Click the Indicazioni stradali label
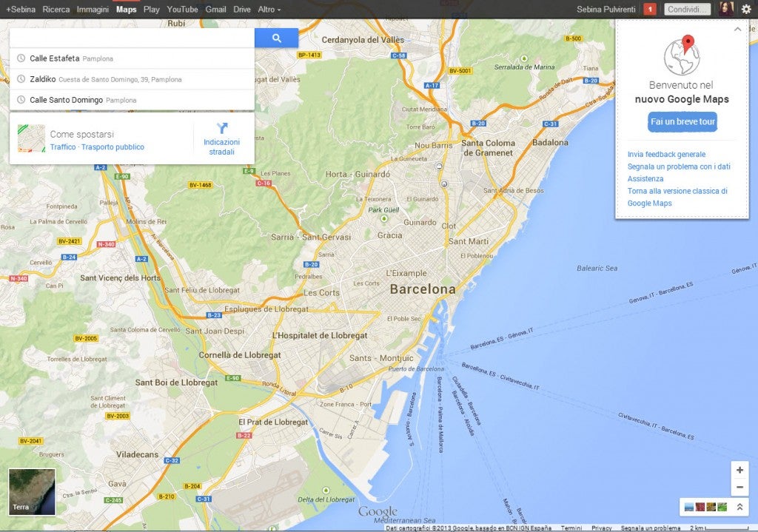This screenshot has height=532, width=758. [x=221, y=147]
